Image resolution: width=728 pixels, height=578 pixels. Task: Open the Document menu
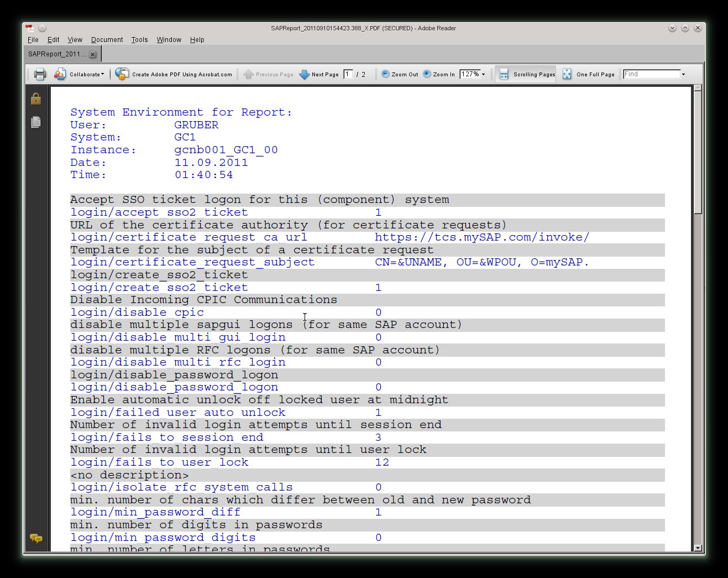[x=107, y=40]
